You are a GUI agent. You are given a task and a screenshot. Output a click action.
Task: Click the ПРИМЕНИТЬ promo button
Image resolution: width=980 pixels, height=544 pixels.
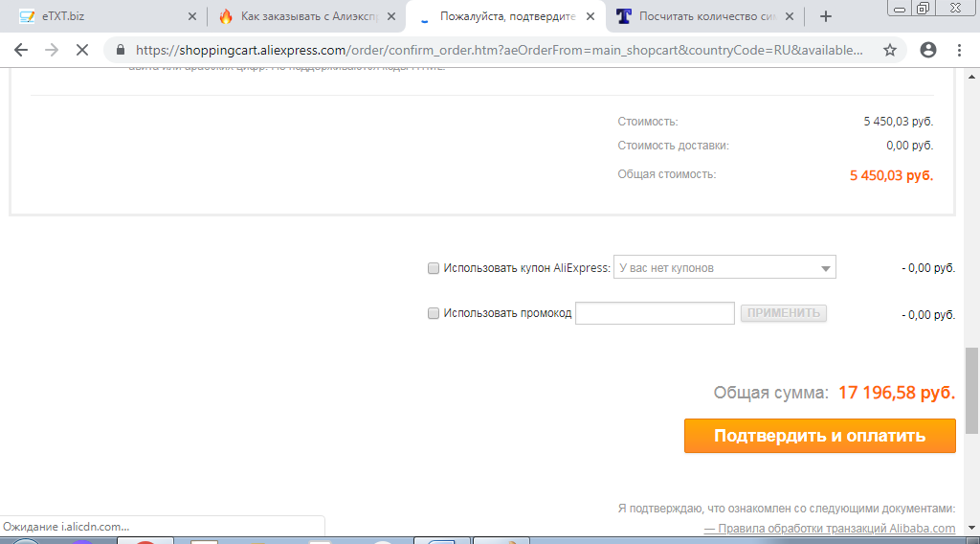[x=784, y=313]
